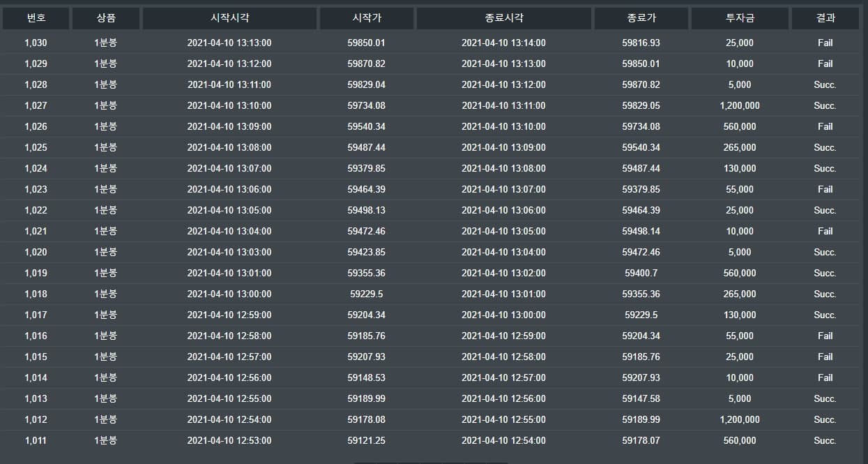Sort by the 시작시각 column header
The image size is (868, 464).
(x=229, y=18)
